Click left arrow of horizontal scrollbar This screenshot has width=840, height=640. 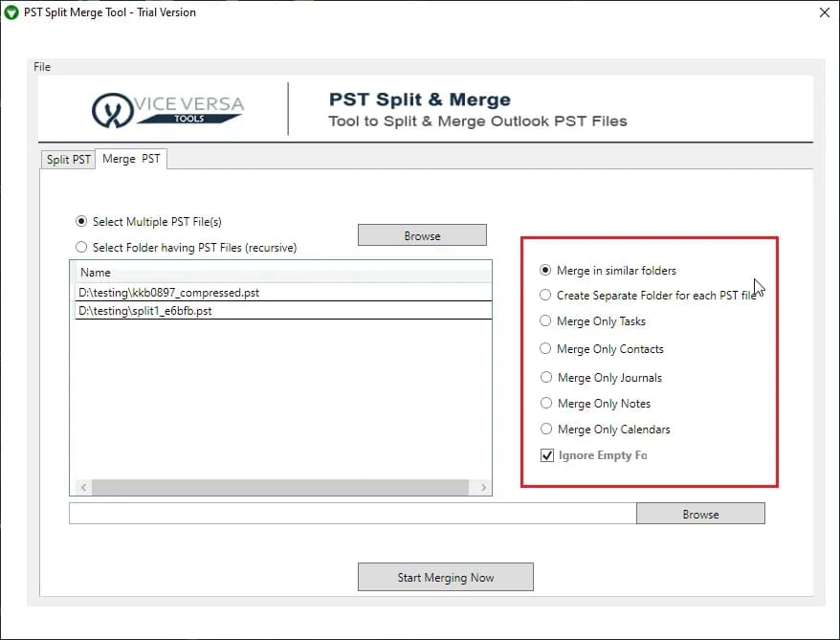click(83, 487)
